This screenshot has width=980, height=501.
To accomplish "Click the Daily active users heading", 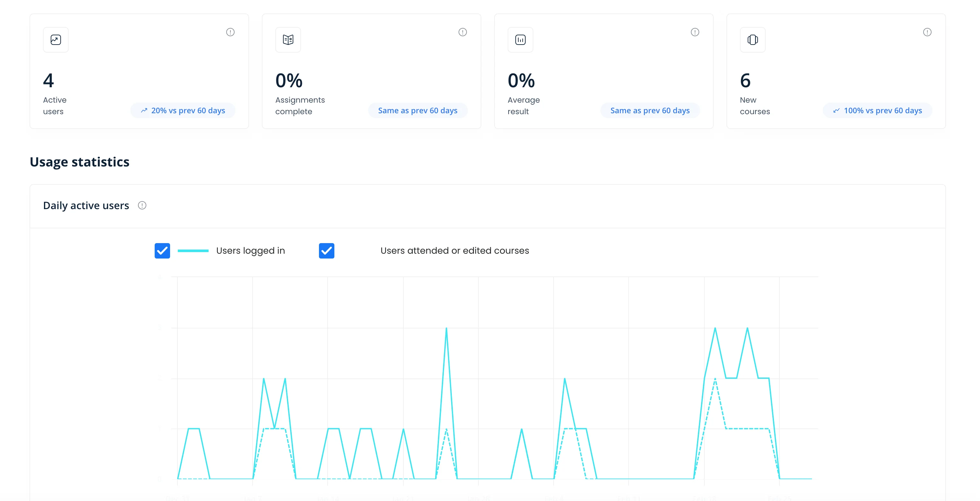I will (86, 205).
